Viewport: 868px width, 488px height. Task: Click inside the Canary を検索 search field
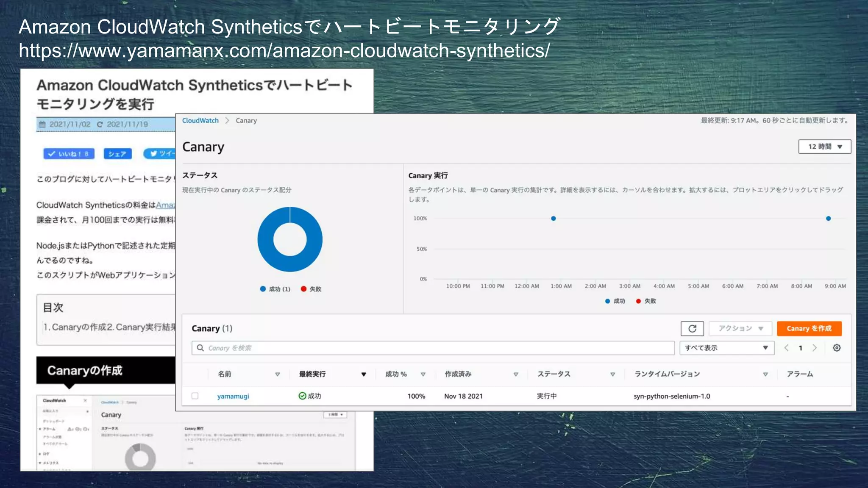433,348
